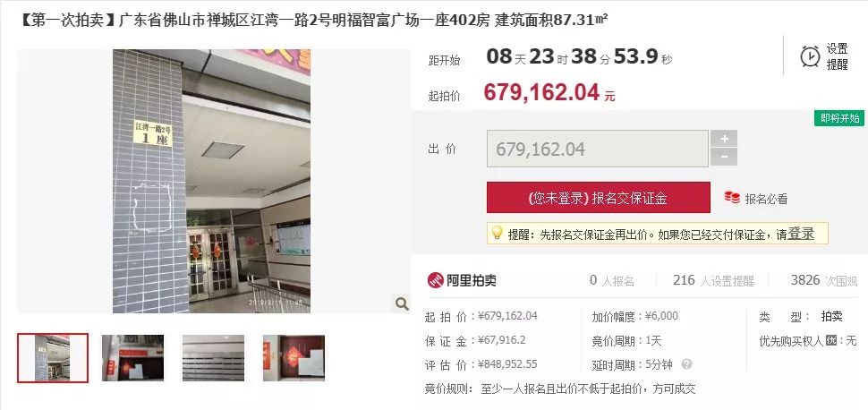
Task: Click the magnifier zoom icon on photo
Action: [402, 303]
